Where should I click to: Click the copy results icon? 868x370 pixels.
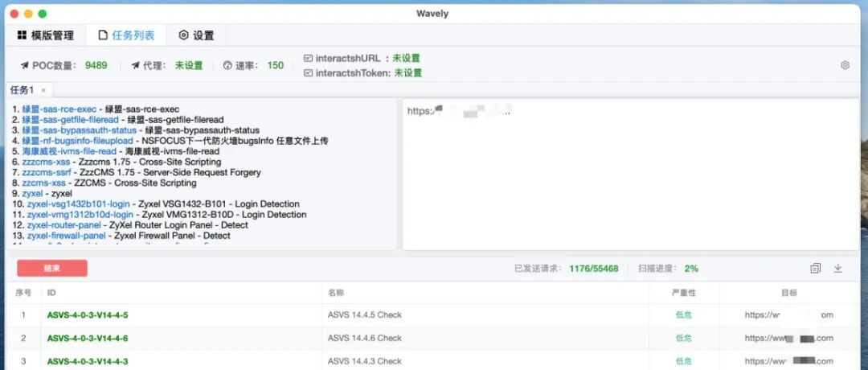pyautogui.click(x=816, y=269)
